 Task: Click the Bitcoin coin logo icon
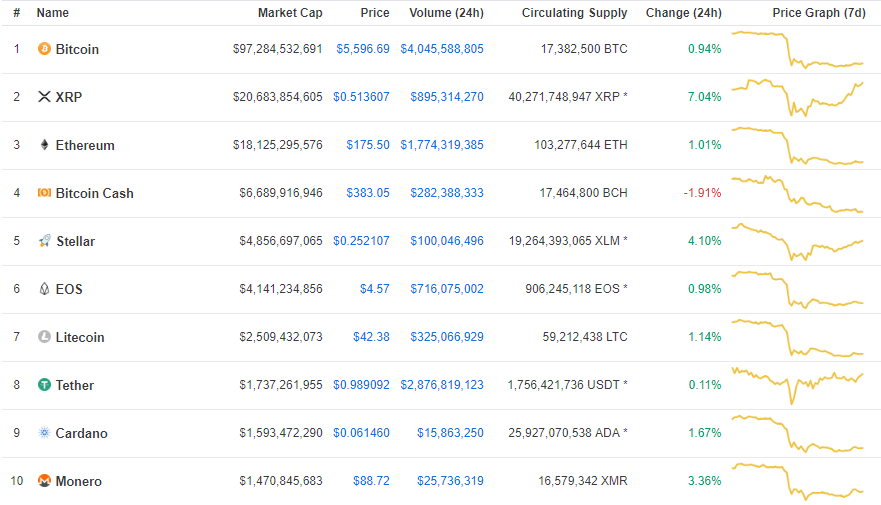[44, 49]
